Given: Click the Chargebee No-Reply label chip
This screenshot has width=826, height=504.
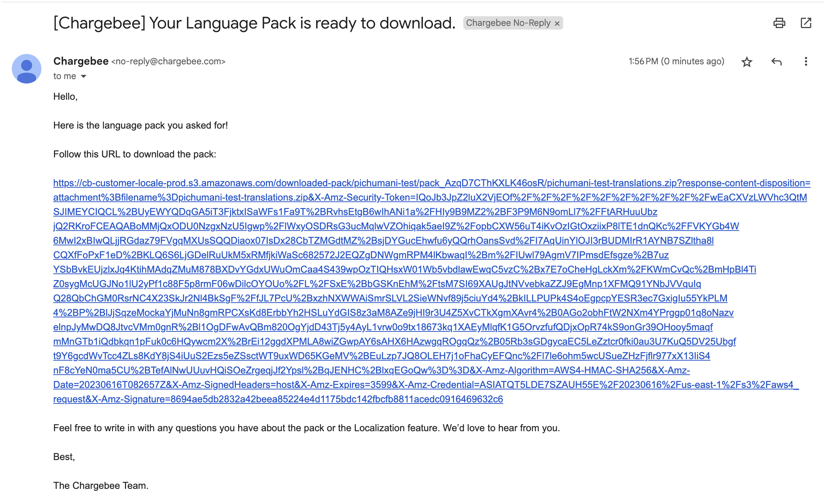Looking at the screenshot, I should [x=508, y=23].
